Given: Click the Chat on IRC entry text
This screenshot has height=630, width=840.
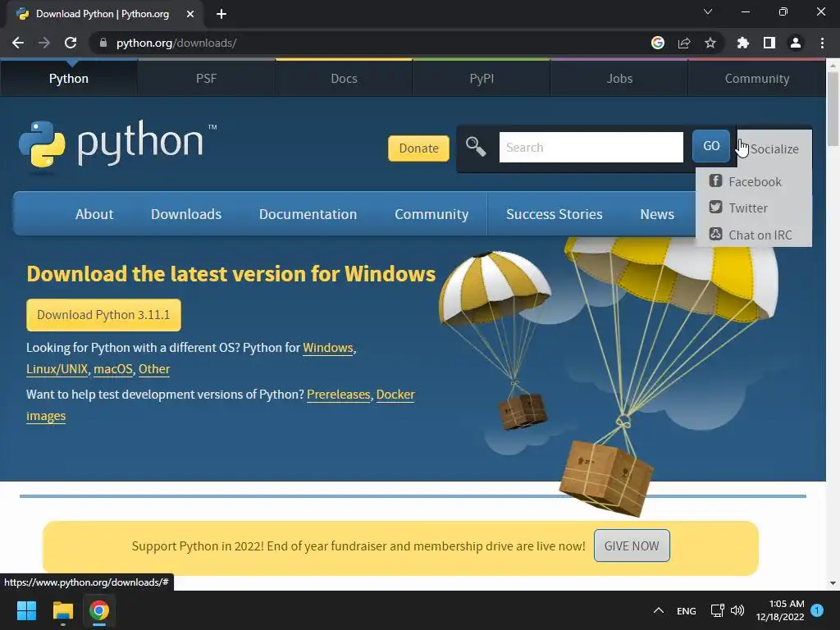Looking at the screenshot, I should 760,235.
